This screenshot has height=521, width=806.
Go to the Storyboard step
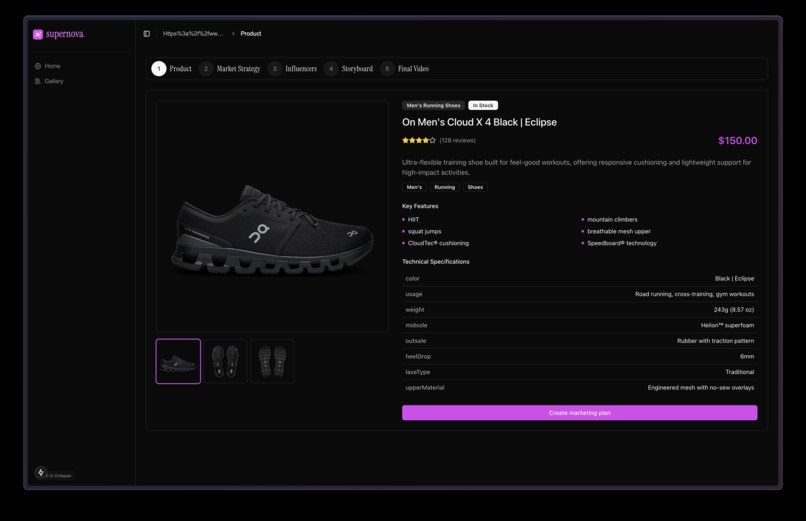(x=349, y=68)
